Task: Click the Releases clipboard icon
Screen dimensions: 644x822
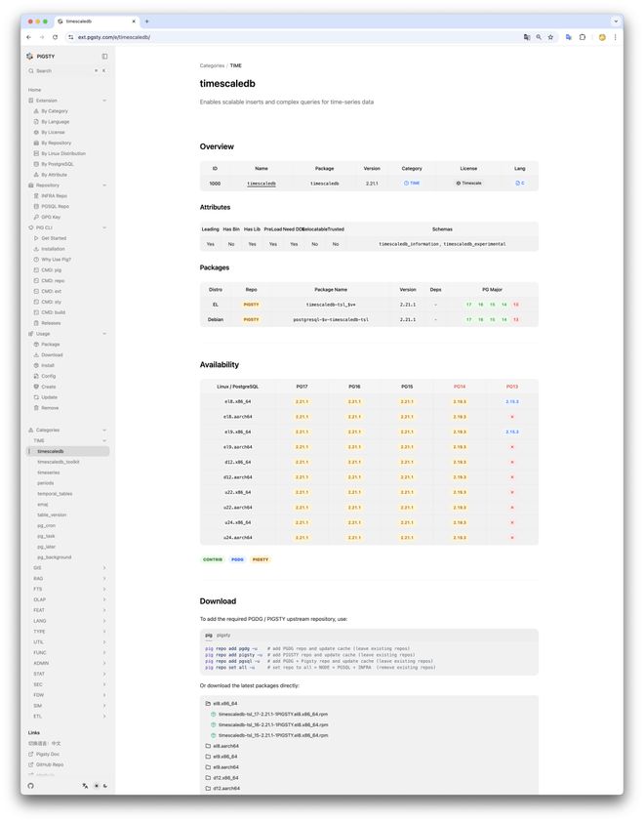Action: tap(36, 323)
